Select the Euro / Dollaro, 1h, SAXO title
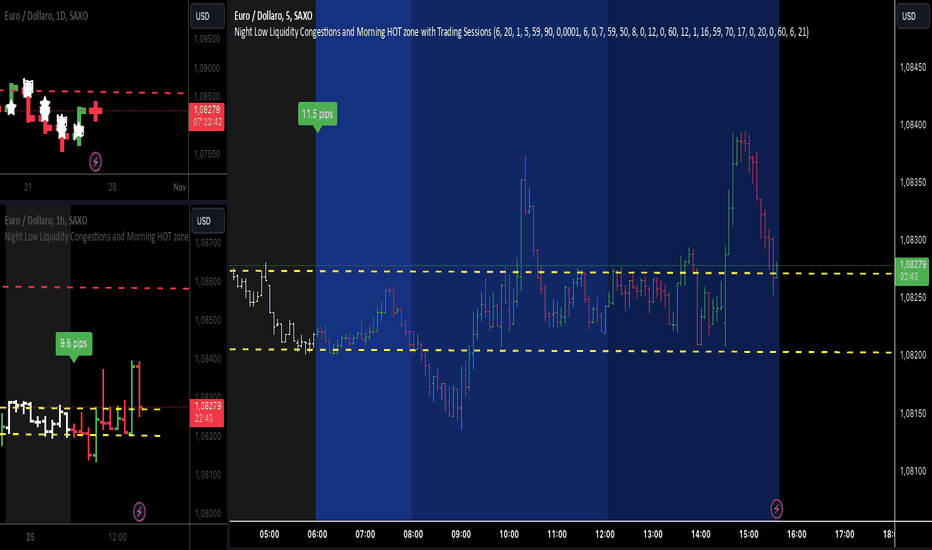932x550 pixels. click(x=46, y=220)
